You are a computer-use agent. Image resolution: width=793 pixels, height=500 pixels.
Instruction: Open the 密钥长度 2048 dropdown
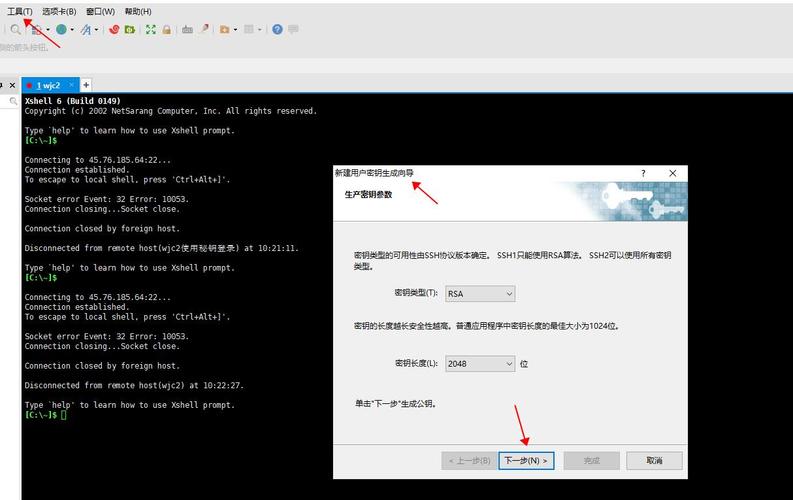[480, 363]
